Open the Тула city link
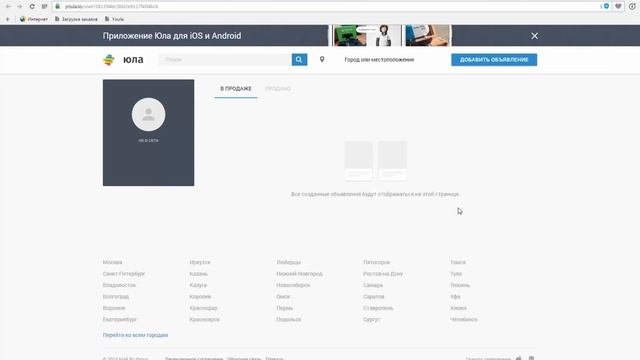The width and height of the screenshot is (640, 360). [456, 273]
